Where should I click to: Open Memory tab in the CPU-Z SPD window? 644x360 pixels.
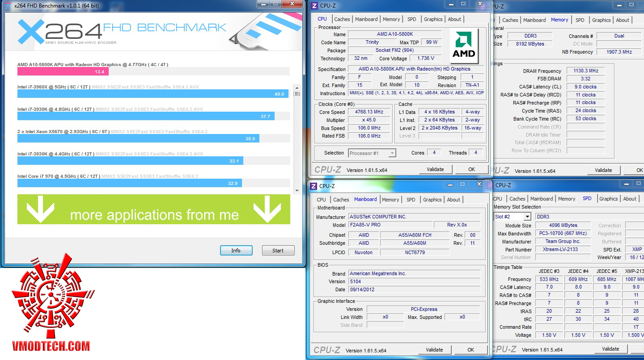coord(567,199)
